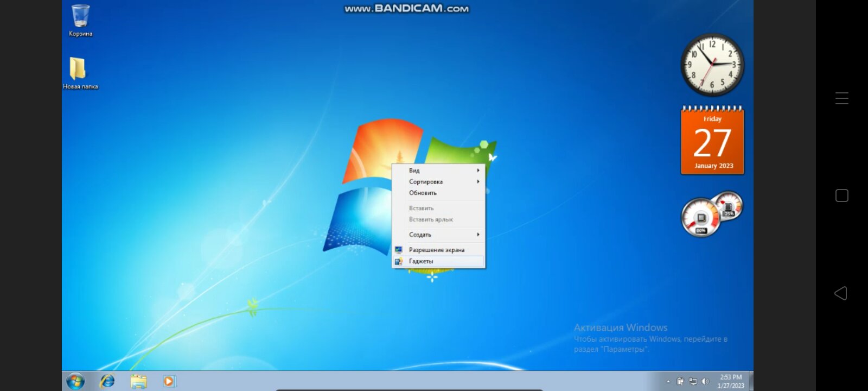
Task: Show hidden tray icons arrow
Action: click(x=668, y=381)
